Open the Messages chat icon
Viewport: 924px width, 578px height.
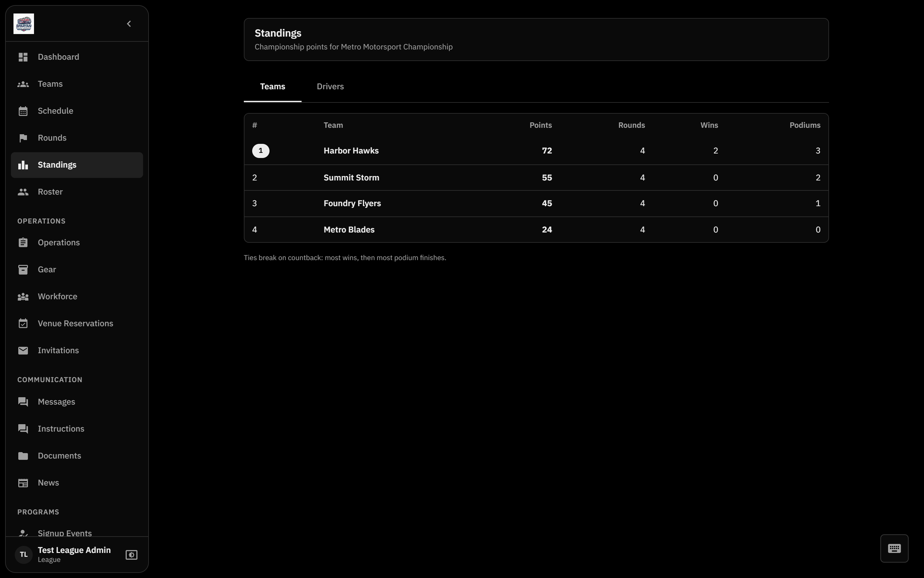23,402
